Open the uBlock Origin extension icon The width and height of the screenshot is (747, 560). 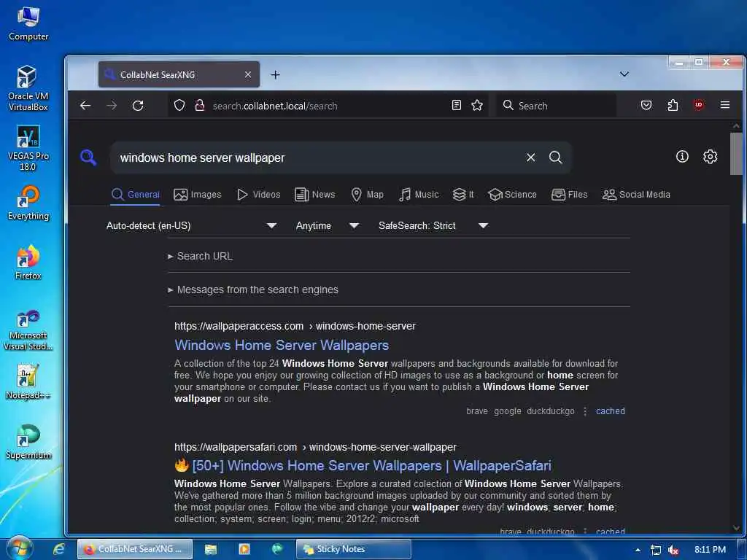pos(698,105)
